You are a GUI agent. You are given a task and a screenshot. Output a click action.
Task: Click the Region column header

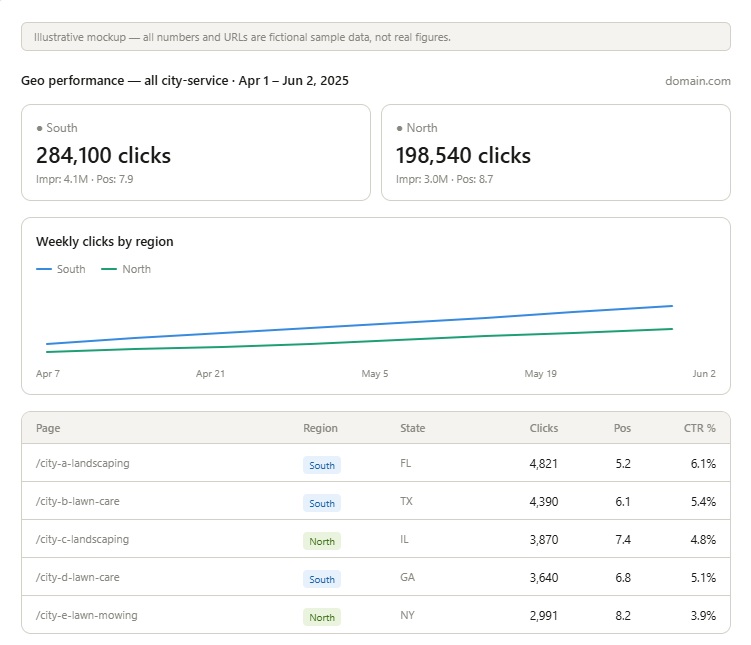tap(320, 428)
